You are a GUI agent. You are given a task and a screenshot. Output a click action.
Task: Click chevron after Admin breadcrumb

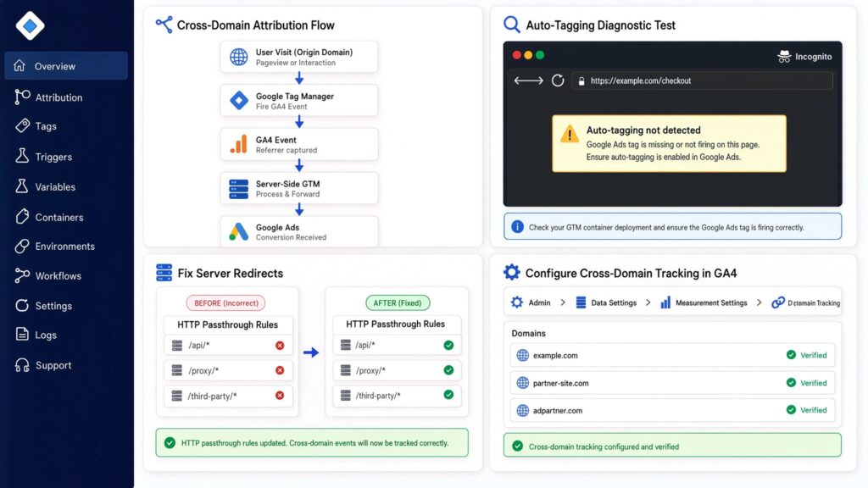click(x=563, y=302)
